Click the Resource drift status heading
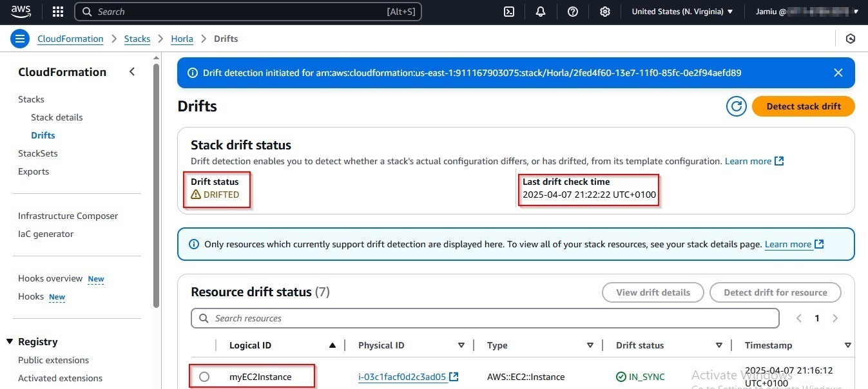 coord(260,292)
